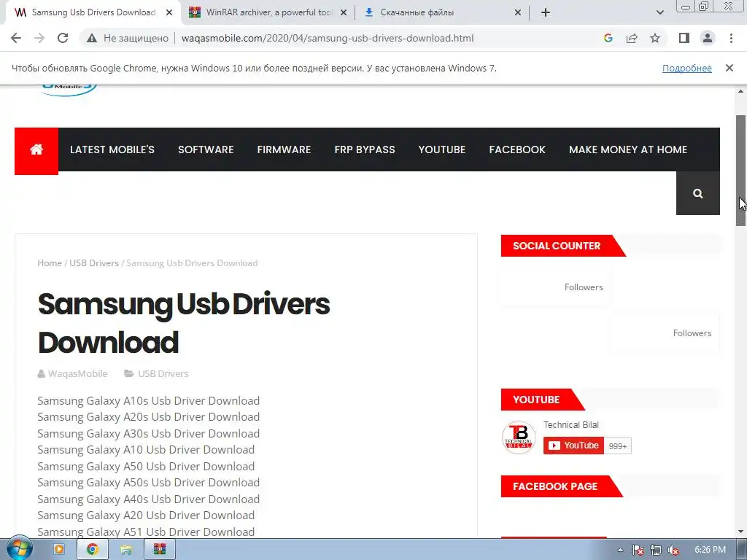Reload the current page
747x560 pixels.
click(63, 38)
